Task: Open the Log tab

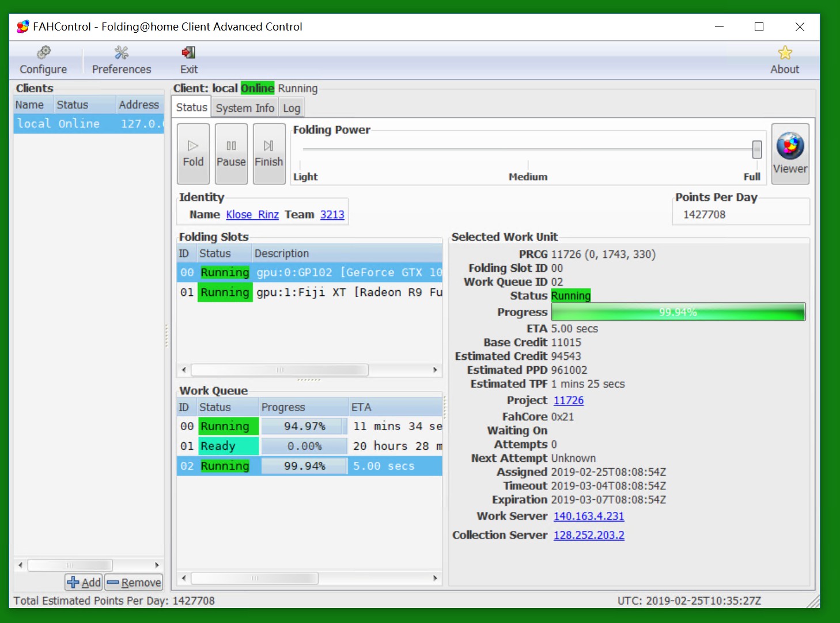Action: point(292,108)
